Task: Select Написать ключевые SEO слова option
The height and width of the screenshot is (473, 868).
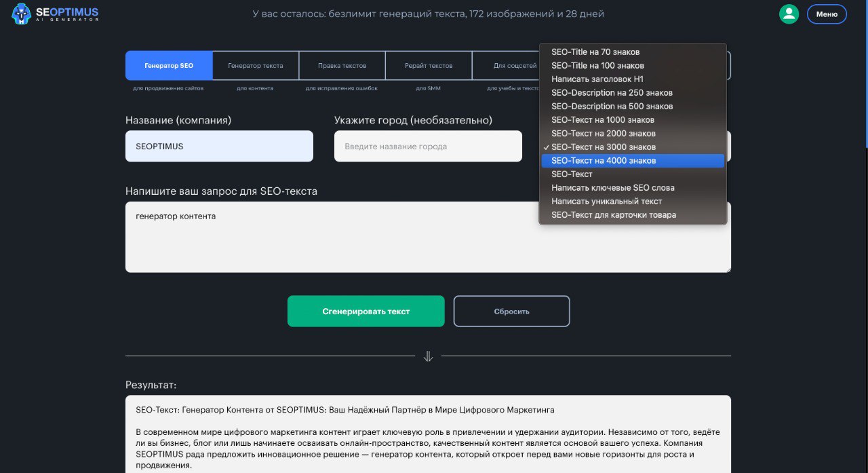Action: 633,188
